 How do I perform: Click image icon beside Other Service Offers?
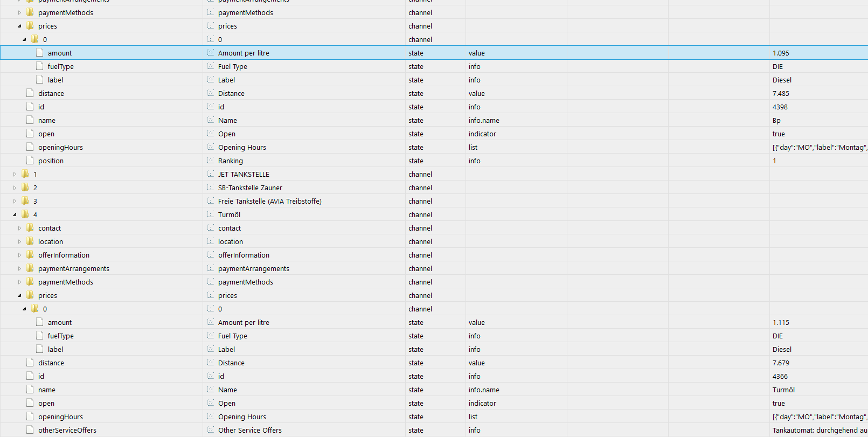coord(211,429)
